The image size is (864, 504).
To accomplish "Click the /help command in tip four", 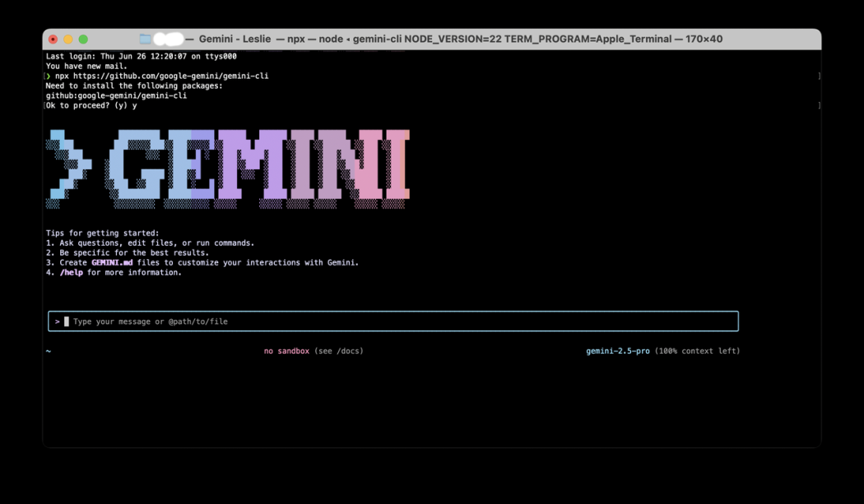I will [x=72, y=273].
